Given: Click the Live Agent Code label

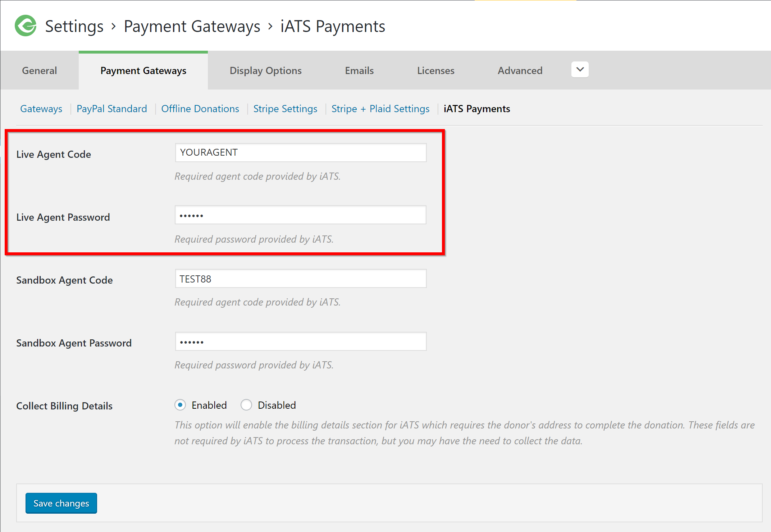Looking at the screenshot, I should pyautogui.click(x=54, y=154).
